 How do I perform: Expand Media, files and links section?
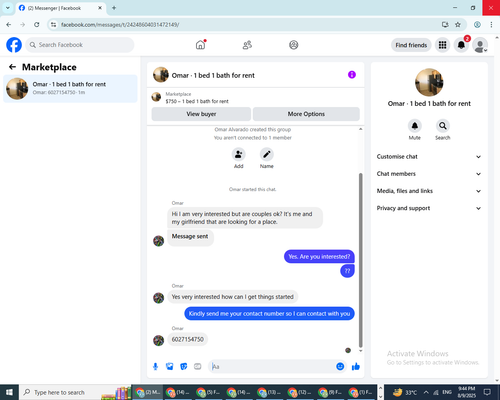429,191
